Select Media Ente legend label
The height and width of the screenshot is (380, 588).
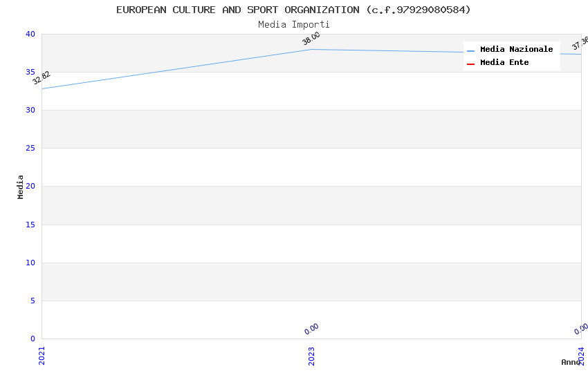point(504,62)
